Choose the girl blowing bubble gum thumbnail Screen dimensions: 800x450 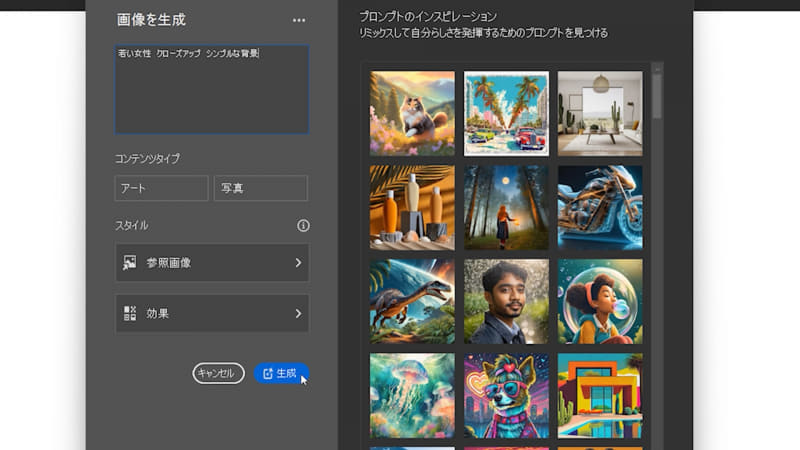coord(600,301)
